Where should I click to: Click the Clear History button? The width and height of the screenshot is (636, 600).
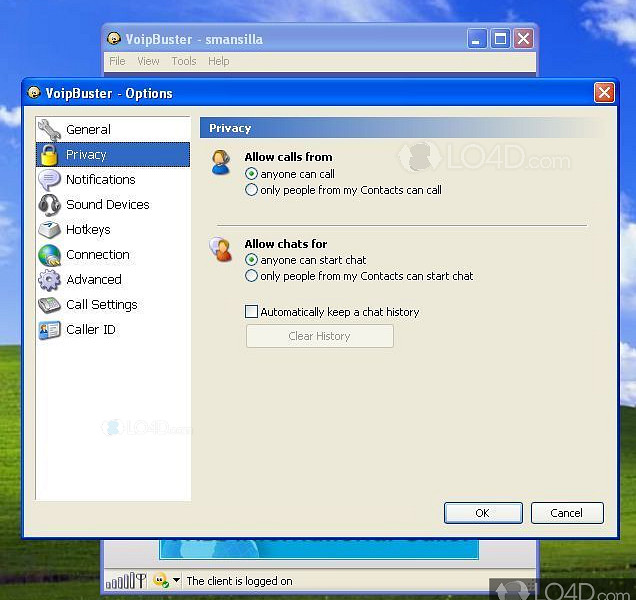pos(320,336)
